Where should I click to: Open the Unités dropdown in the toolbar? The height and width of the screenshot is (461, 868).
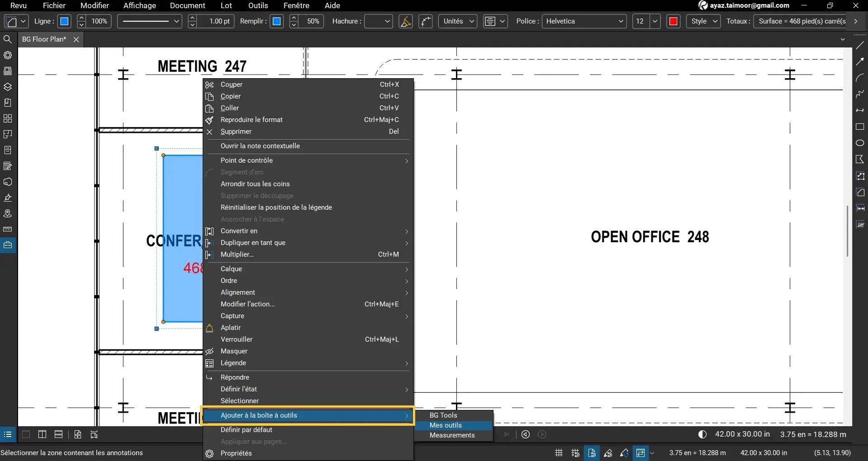click(x=457, y=21)
